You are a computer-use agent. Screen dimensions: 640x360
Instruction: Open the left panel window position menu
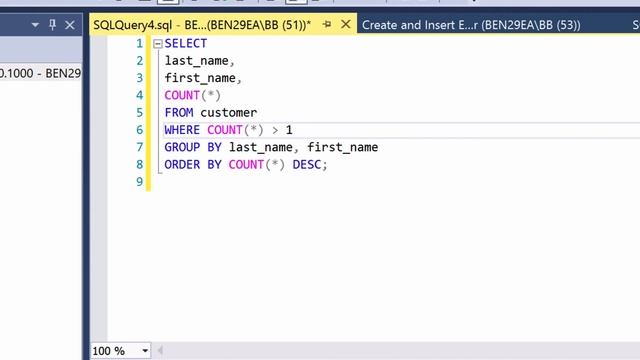35,25
